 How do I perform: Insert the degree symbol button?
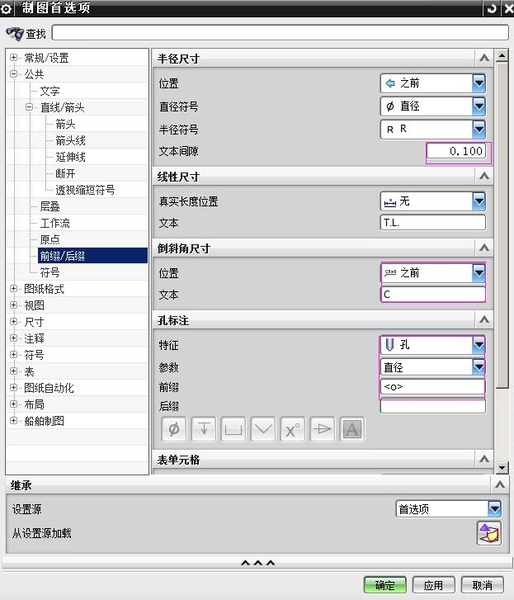click(293, 429)
